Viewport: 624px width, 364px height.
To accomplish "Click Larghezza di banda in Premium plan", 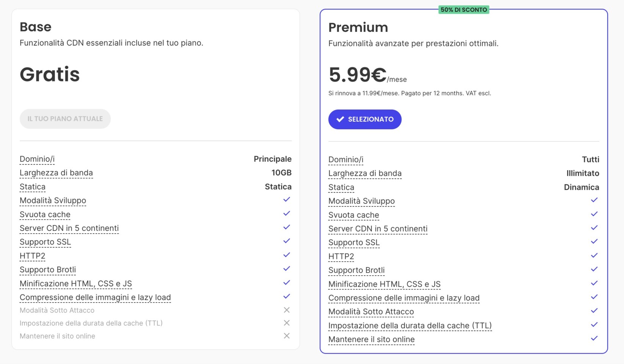I will click(365, 173).
